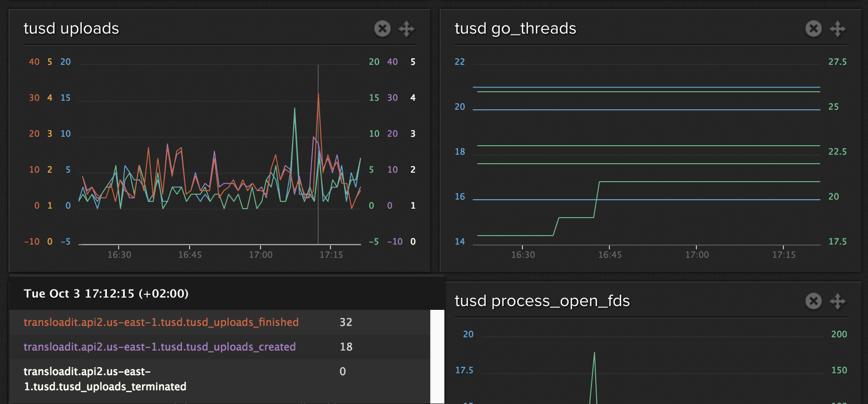The width and height of the screenshot is (868, 404).
Task: Click the finished uploads value 32
Action: (x=346, y=322)
